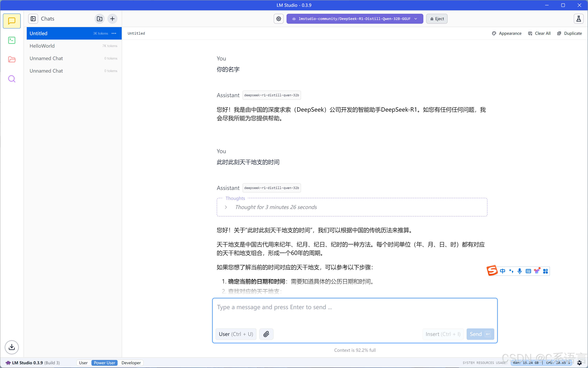Select Power User mode
The height and width of the screenshot is (368, 588).
[x=105, y=363]
